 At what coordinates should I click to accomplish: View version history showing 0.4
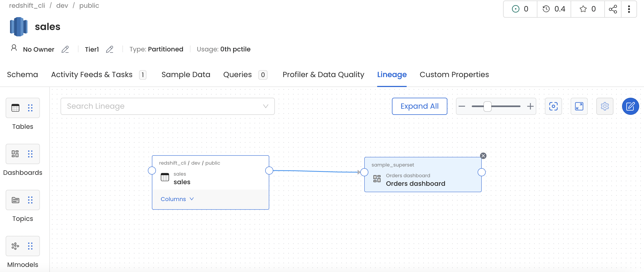pyautogui.click(x=554, y=9)
